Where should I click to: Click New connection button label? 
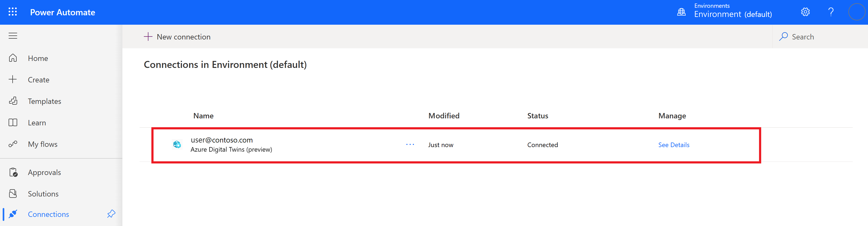(x=184, y=37)
